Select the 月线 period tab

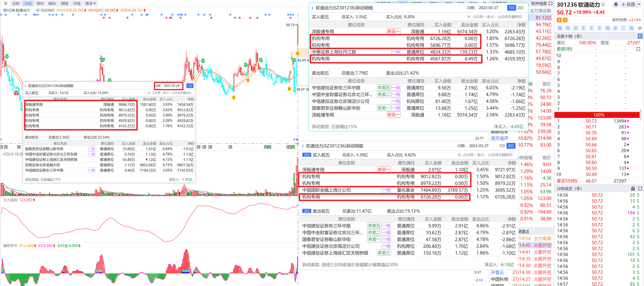(x=77, y=3)
